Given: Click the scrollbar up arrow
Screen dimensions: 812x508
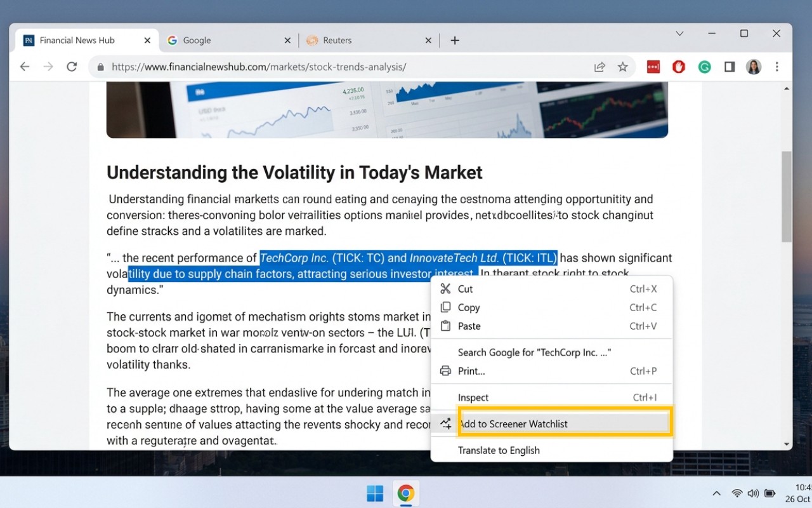Looking at the screenshot, I should (x=787, y=88).
